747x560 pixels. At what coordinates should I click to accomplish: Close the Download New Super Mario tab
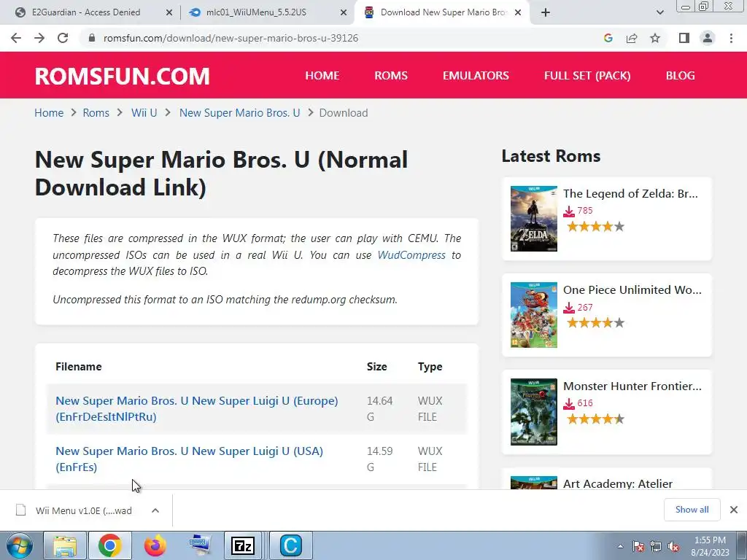pos(519,13)
